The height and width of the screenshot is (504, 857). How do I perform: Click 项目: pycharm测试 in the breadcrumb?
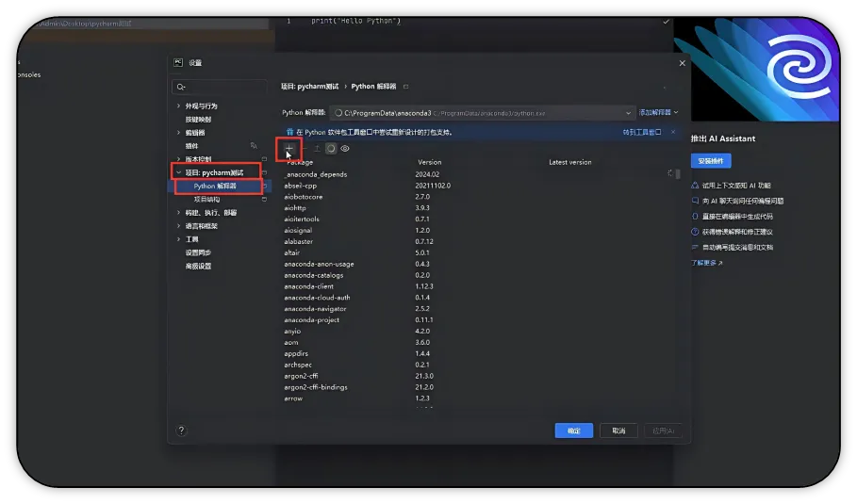tap(310, 87)
